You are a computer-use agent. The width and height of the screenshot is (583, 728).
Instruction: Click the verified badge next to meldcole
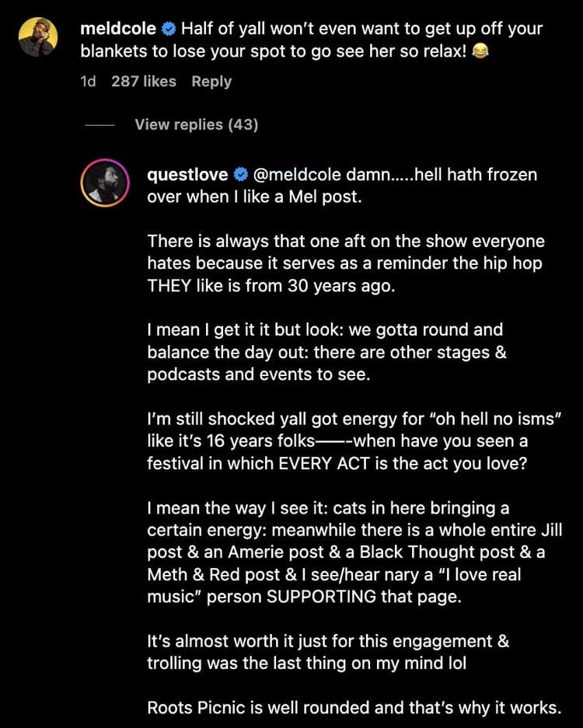tap(169, 30)
